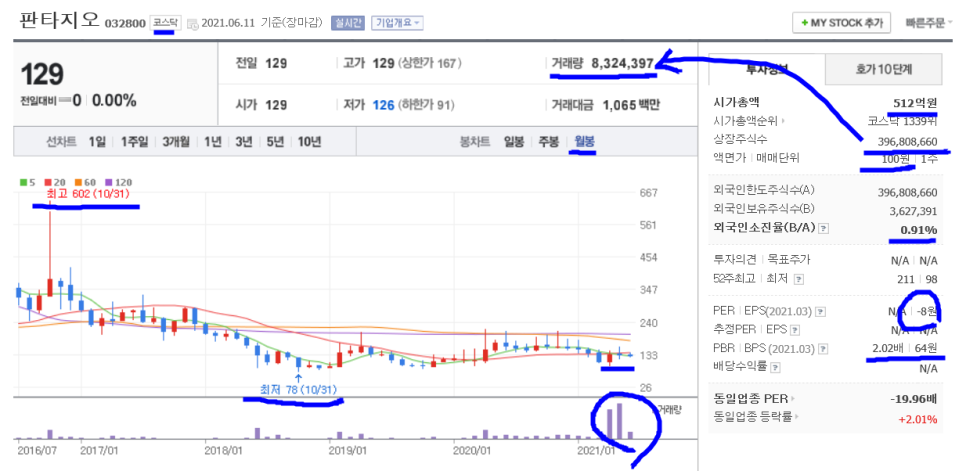Switch to the 투자정보 tab
966x471 pixels.
(766, 69)
